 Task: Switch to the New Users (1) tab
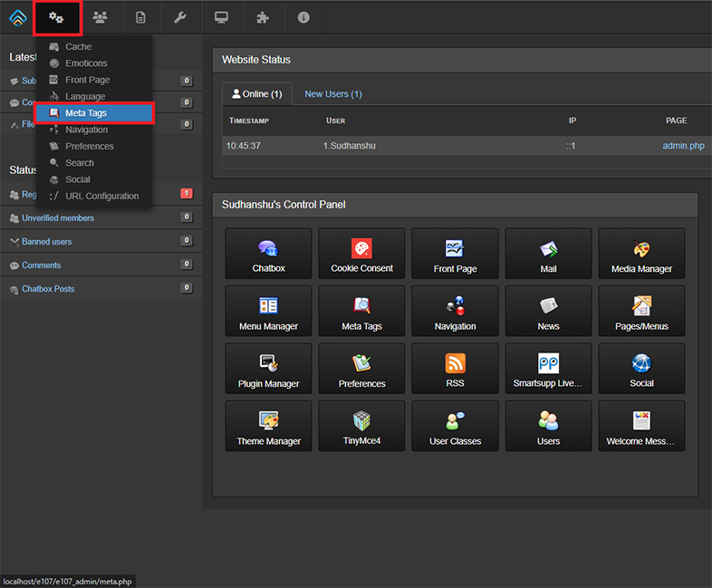[332, 94]
